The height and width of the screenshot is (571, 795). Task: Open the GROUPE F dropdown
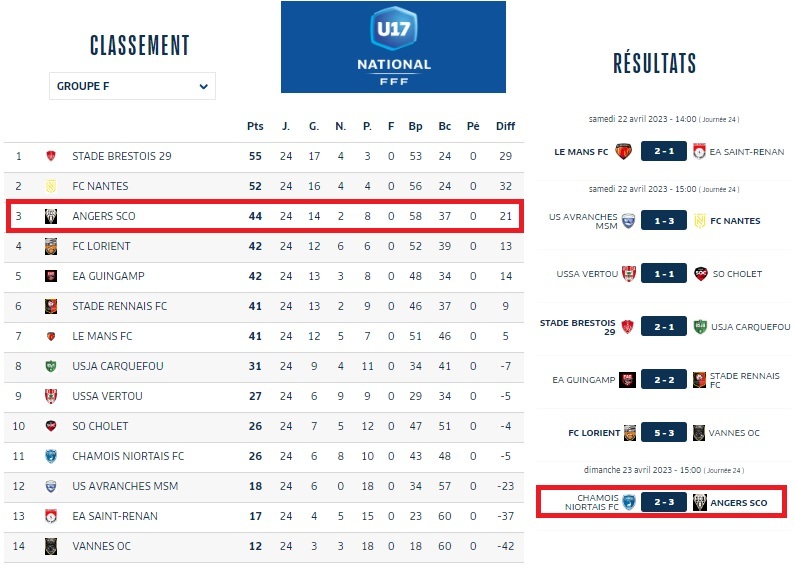coord(132,86)
